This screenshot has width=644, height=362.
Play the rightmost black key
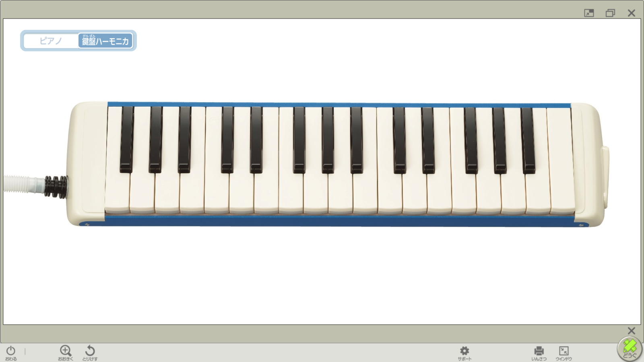tap(528, 140)
